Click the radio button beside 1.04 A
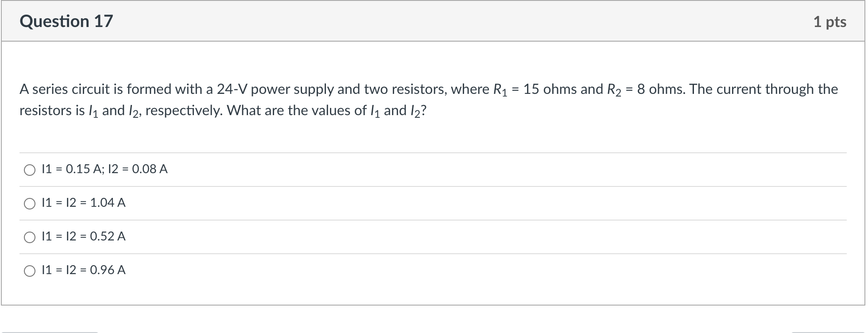The width and height of the screenshot is (868, 333). coord(29,203)
